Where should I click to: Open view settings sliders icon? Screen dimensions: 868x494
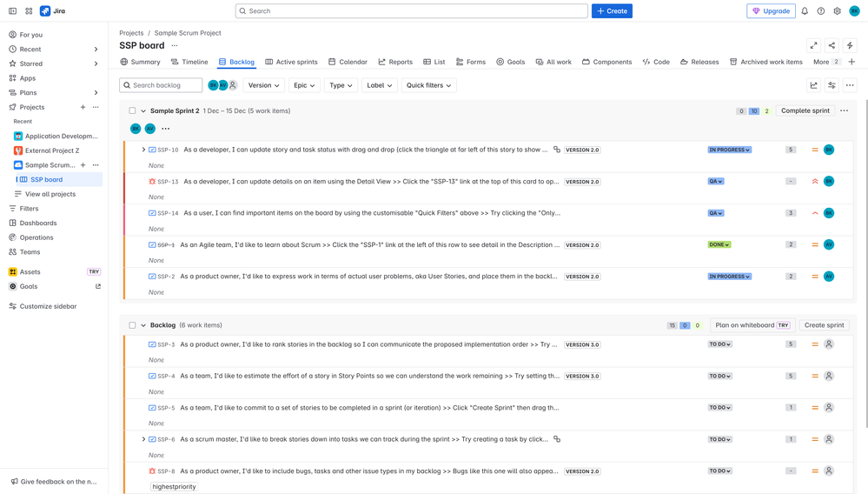click(832, 85)
